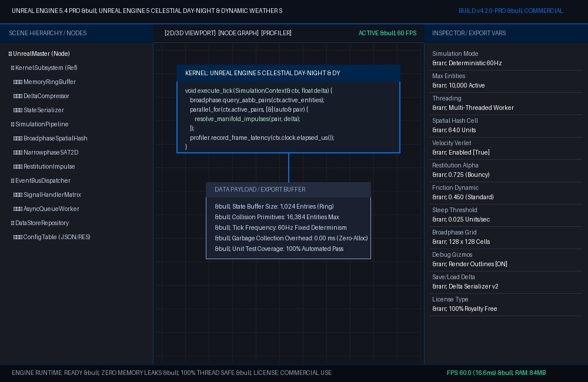The image size is (588, 382).
Task: Click Tick Frequency: 60Hz Fixed Determinism
Action: [x=280, y=227]
